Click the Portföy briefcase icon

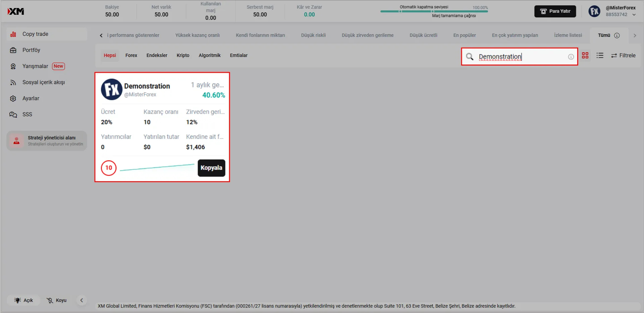13,50
